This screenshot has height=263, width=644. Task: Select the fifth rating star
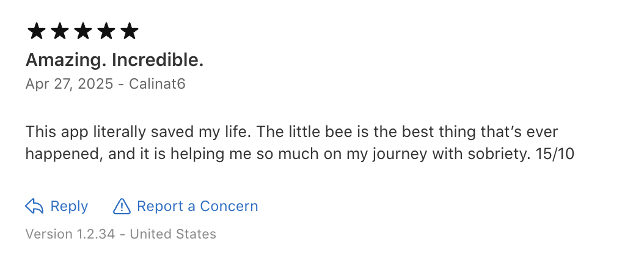(x=130, y=31)
